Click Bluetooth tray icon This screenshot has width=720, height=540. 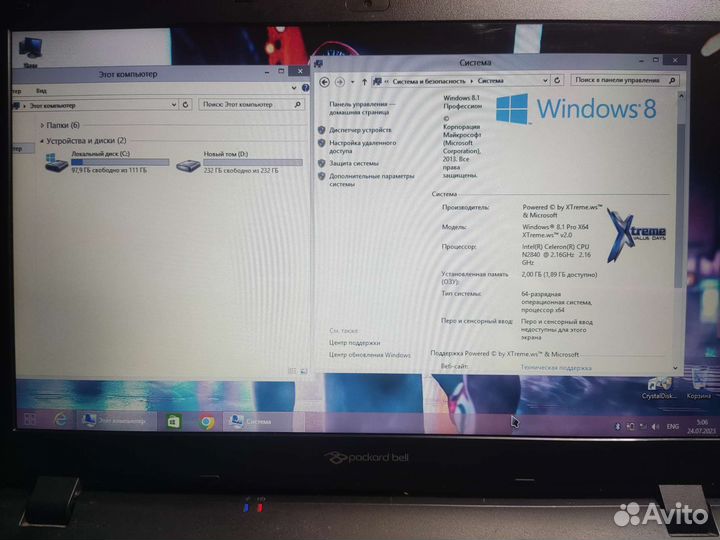(x=618, y=427)
